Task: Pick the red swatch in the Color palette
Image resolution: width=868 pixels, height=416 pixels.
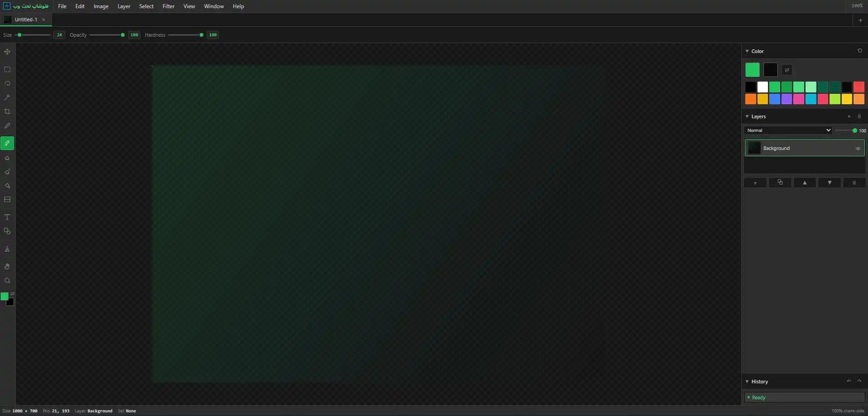Action: [x=859, y=87]
